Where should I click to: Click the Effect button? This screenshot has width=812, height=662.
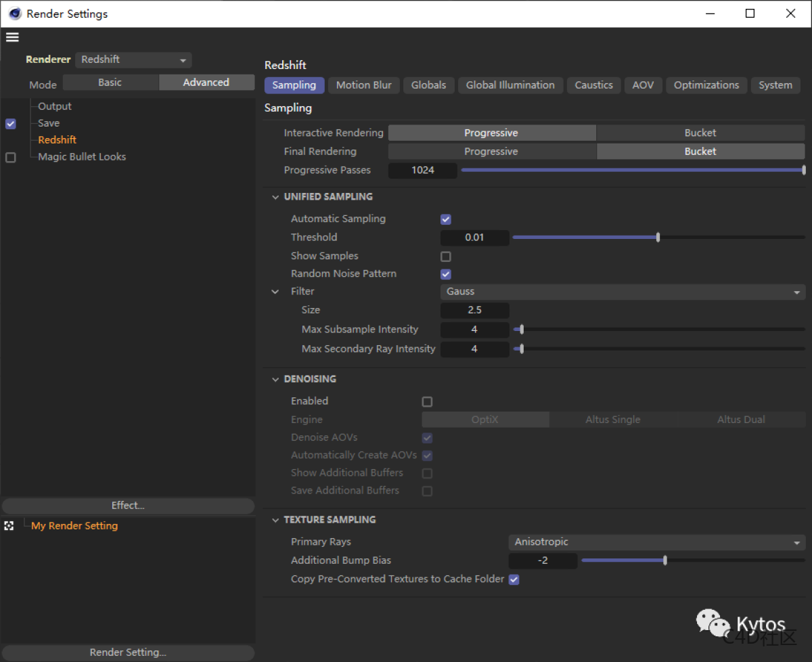click(x=128, y=505)
